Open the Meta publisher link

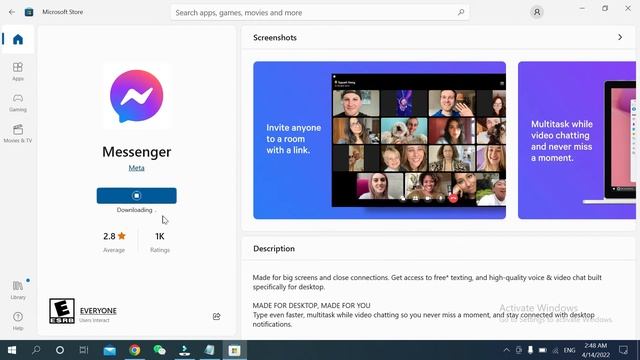[136, 168]
